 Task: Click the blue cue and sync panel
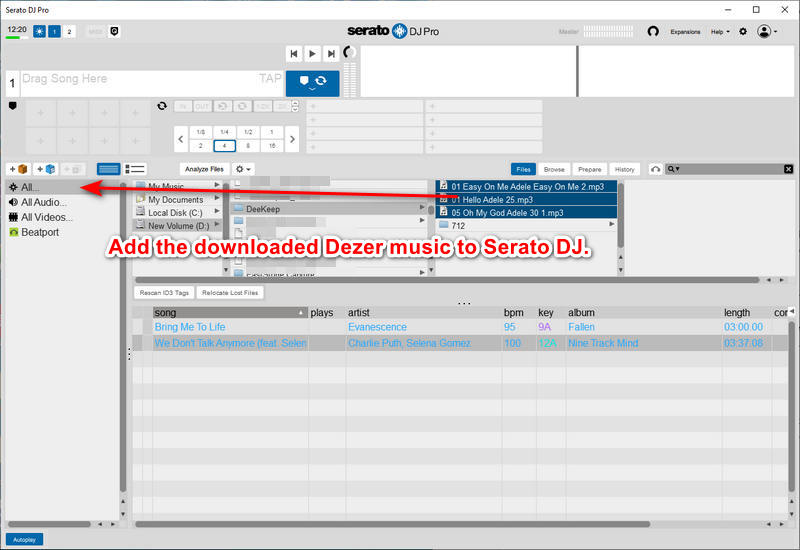[312, 83]
